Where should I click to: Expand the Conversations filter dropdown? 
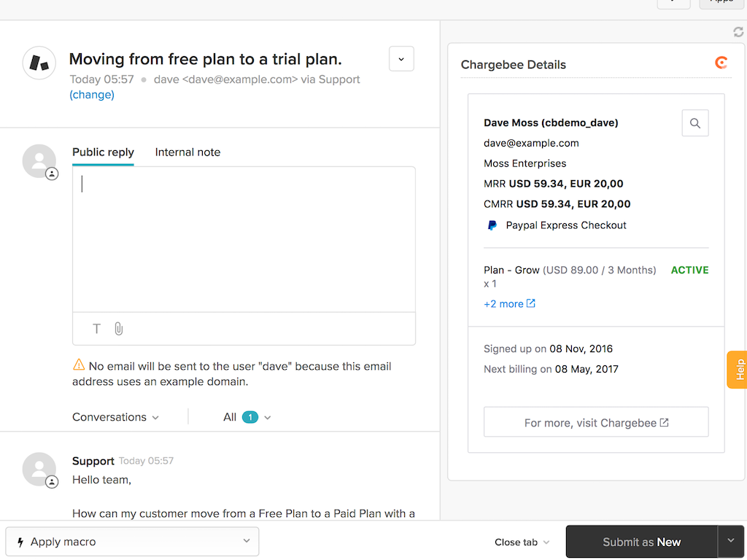[115, 417]
